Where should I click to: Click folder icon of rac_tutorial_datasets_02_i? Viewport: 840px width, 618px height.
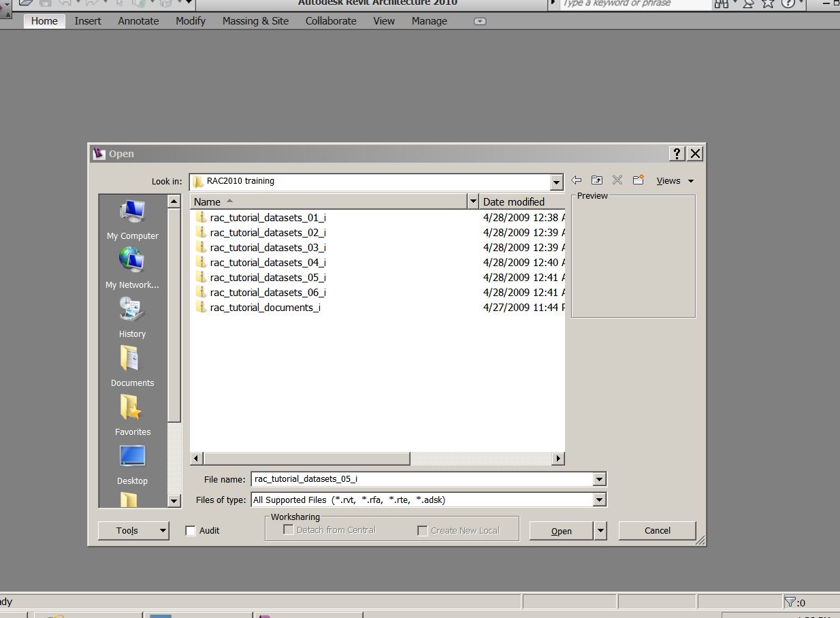click(201, 232)
